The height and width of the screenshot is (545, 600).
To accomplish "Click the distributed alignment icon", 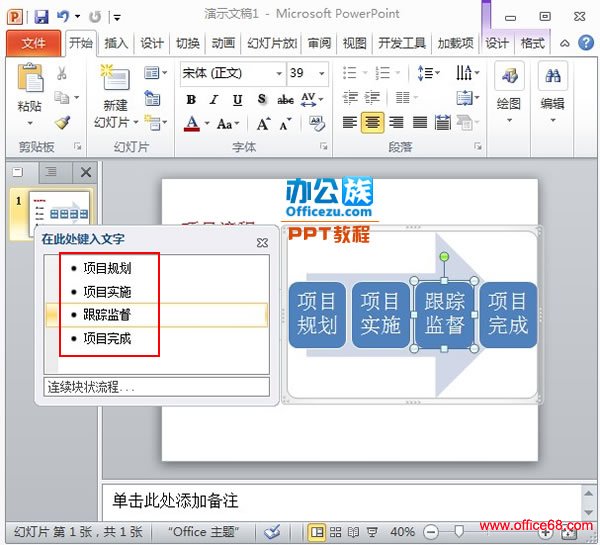I will pyautogui.click(x=443, y=122).
